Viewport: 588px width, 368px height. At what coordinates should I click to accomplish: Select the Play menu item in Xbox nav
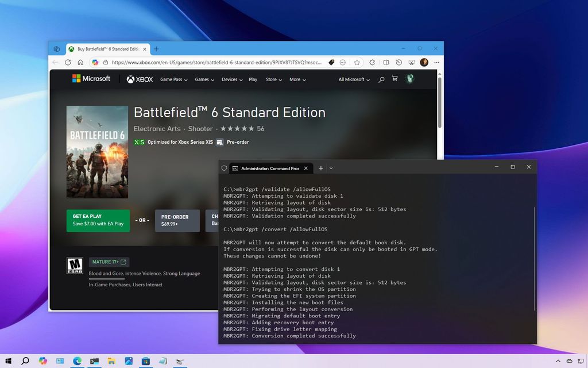[x=253, y=79]
